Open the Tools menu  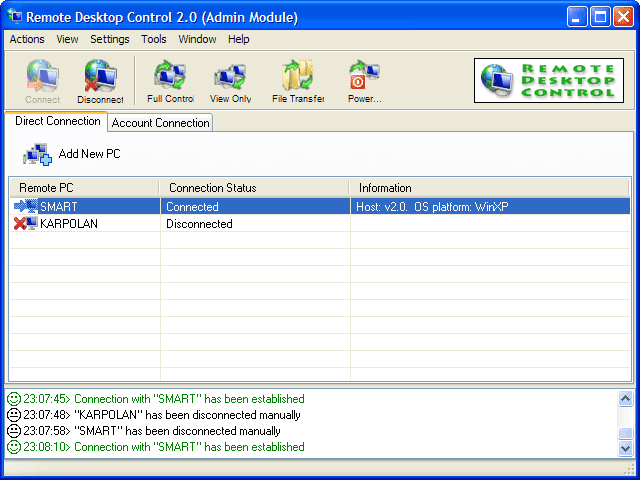(x=154, y=39)
